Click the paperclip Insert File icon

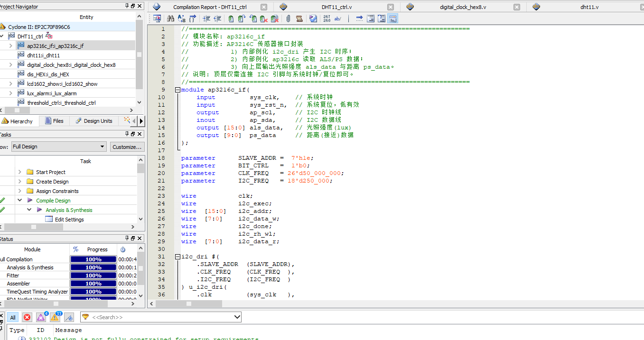click(288, 18)
